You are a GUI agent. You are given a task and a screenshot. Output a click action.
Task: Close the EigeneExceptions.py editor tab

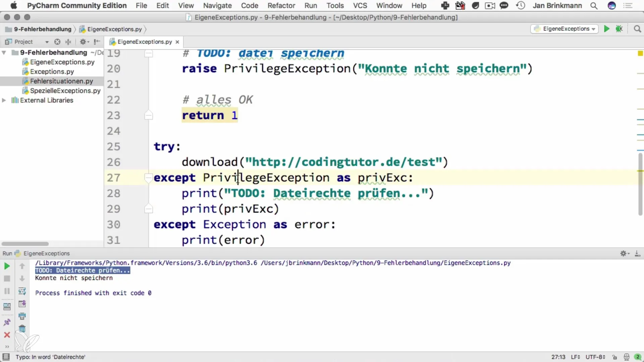177,42
